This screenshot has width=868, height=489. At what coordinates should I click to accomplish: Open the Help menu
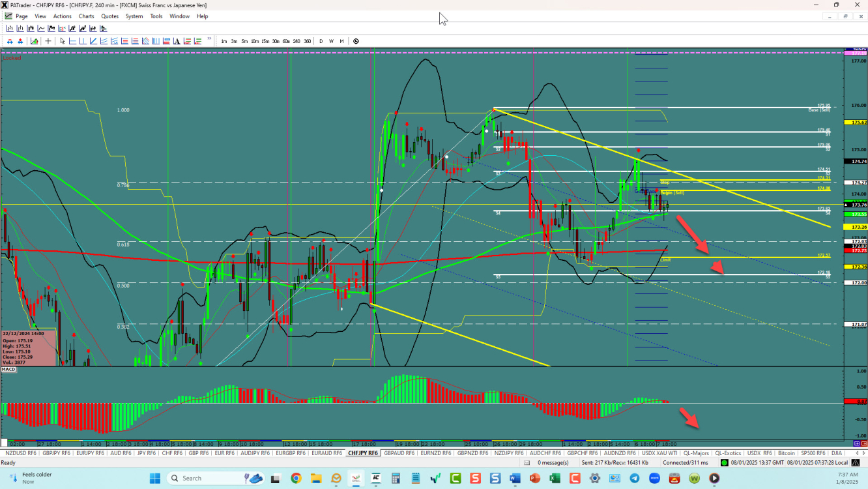click(x=202, y=16)
